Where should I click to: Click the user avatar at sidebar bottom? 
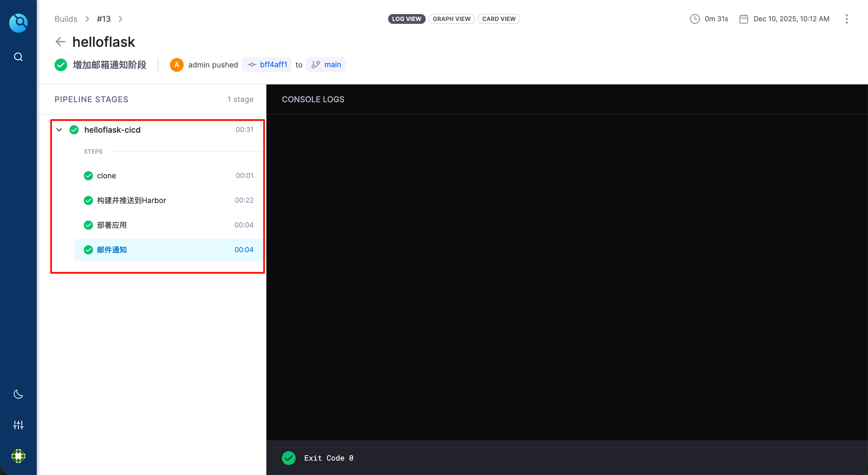tap(18, 456)
